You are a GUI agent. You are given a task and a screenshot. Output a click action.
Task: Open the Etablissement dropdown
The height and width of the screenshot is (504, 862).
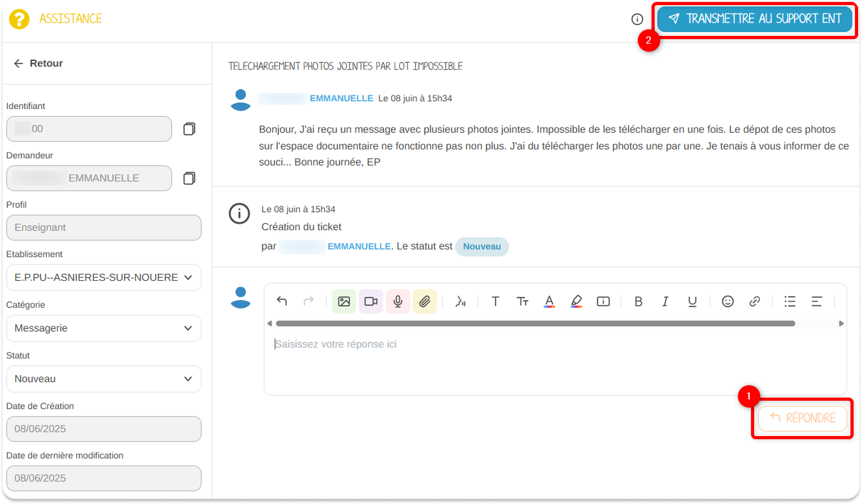104,278
